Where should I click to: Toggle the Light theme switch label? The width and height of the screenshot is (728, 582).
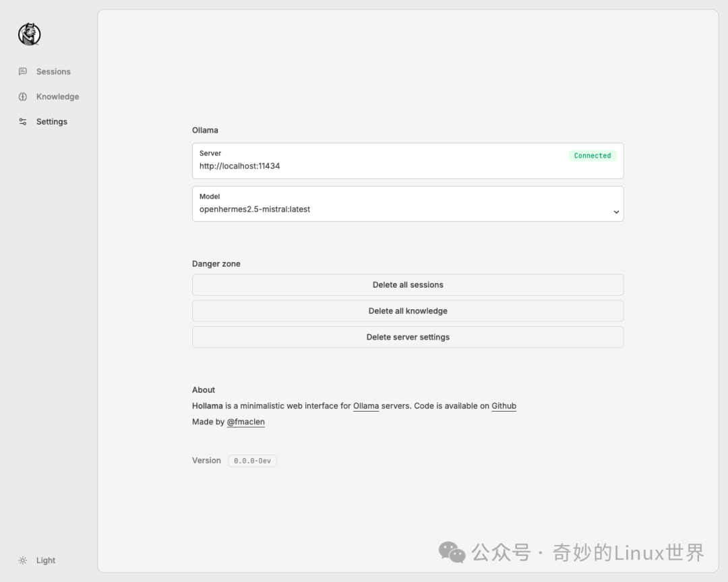(x=46, y=560)
